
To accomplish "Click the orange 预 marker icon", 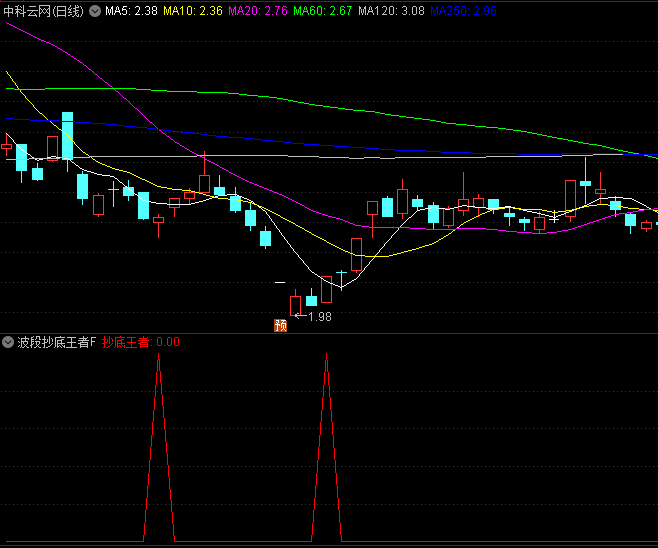I will [280, 325].
